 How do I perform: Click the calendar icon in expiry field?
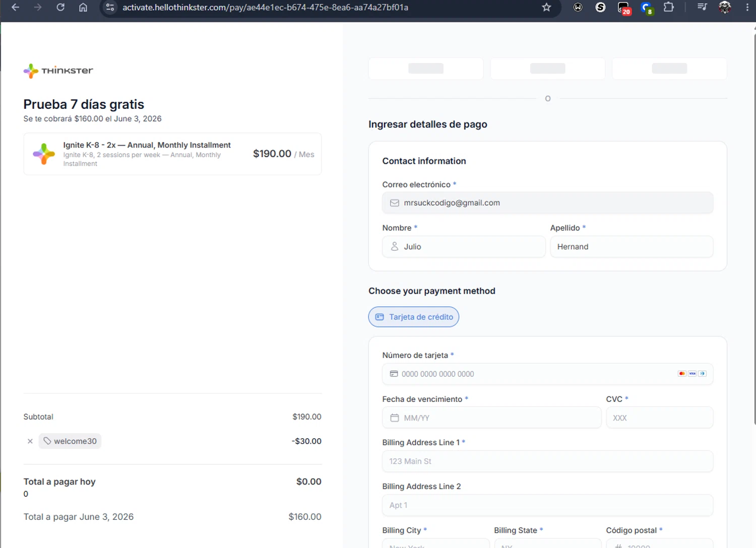(395, 418)
